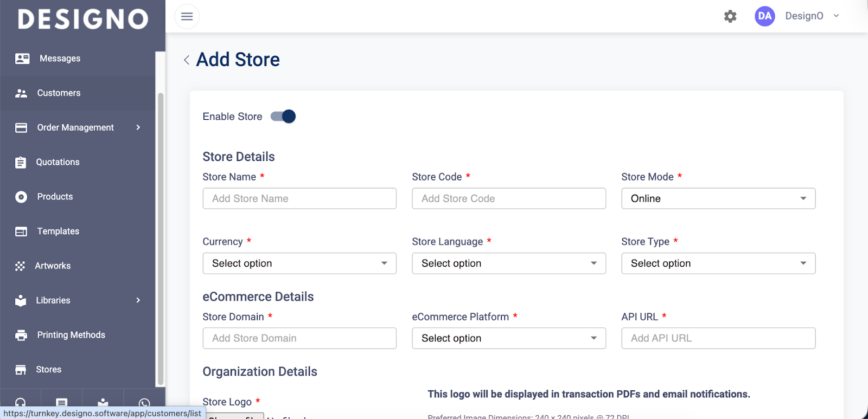
Task: Go back using the arrow beside Add Store
Action: pyautogui.click(x=187, y=60)
